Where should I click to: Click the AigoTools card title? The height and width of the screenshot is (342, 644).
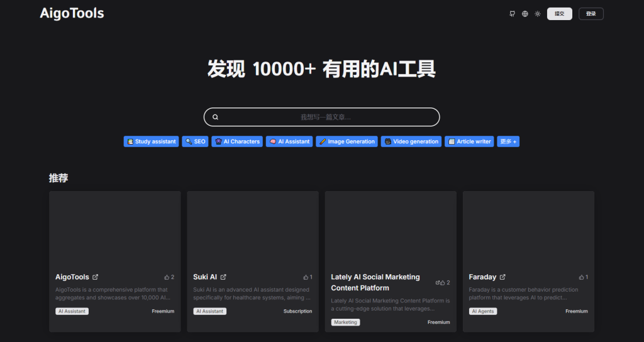coord(72,277)
